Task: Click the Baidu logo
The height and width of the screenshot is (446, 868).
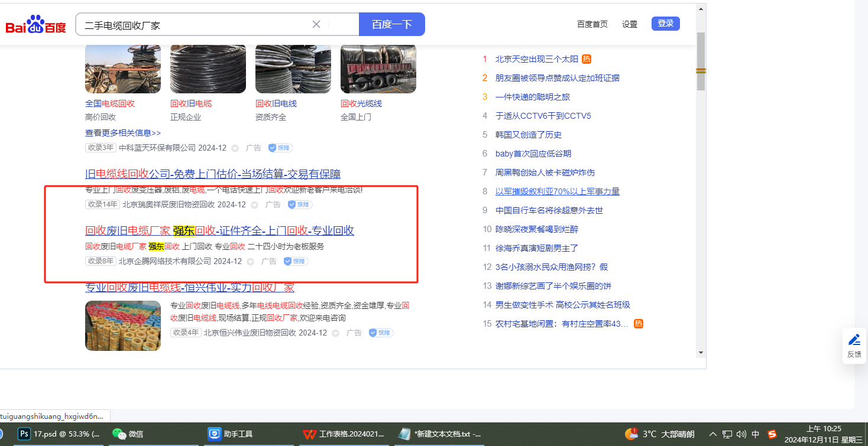Action: point(36,25)
